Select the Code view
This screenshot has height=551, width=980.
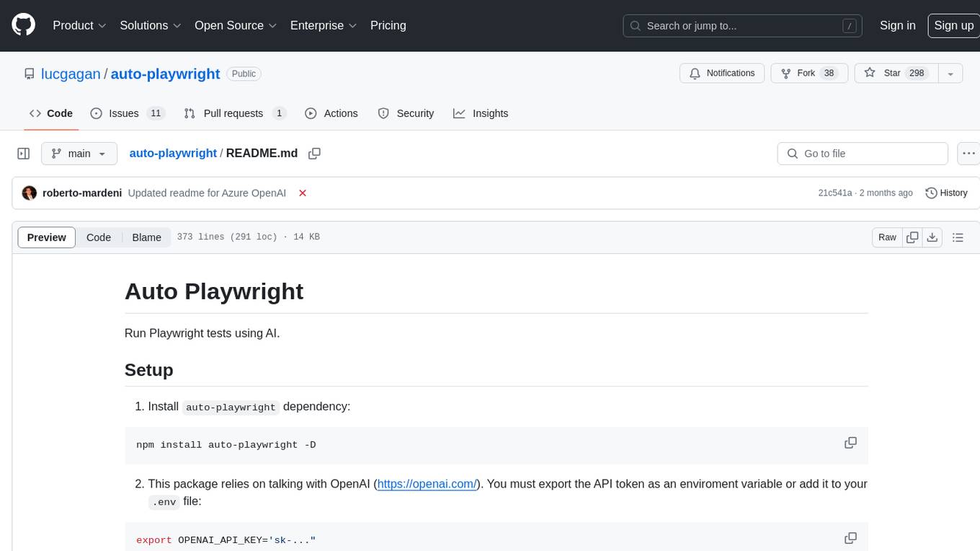click(99, 237)
